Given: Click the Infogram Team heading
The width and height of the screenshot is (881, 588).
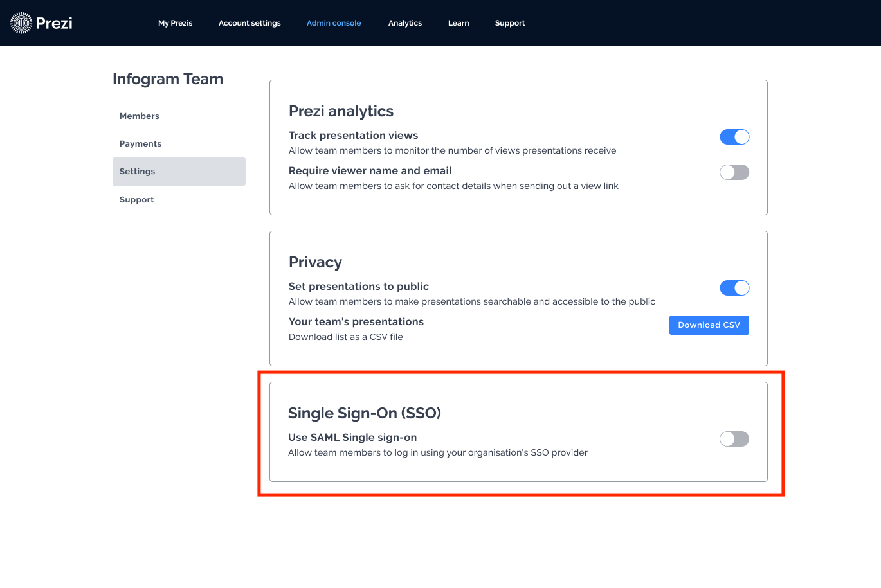Looking at the screenshot, I should coord(168,79).
